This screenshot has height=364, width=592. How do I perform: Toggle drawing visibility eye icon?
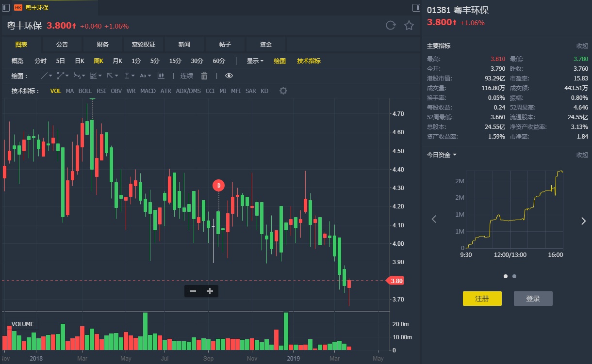click(229, 76)
